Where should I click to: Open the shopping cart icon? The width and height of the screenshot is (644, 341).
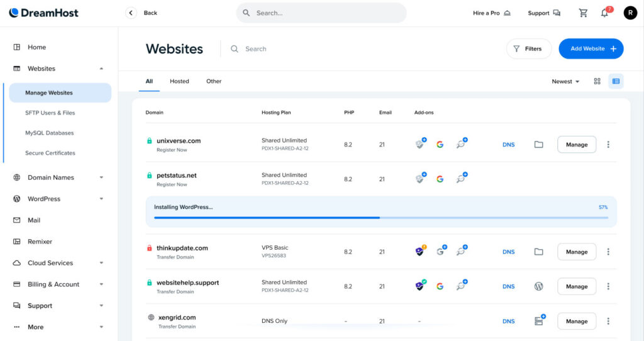click(583, 13)
